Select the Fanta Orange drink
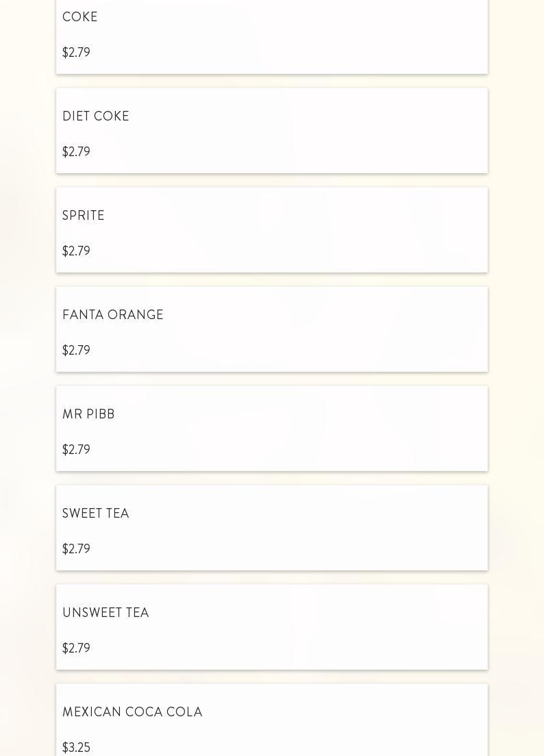This screenshot has width=544, height=756. pyautogui.click(x=113, y=315)
